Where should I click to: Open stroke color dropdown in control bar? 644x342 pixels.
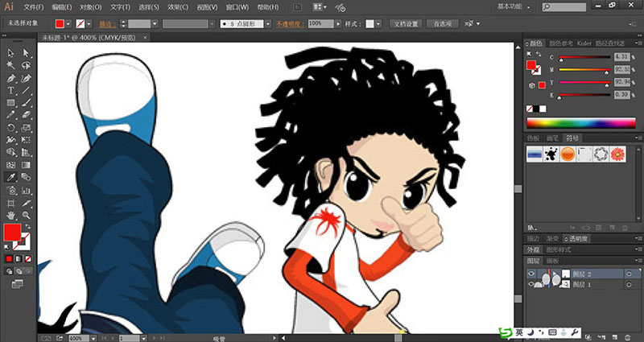coord(89,24)
